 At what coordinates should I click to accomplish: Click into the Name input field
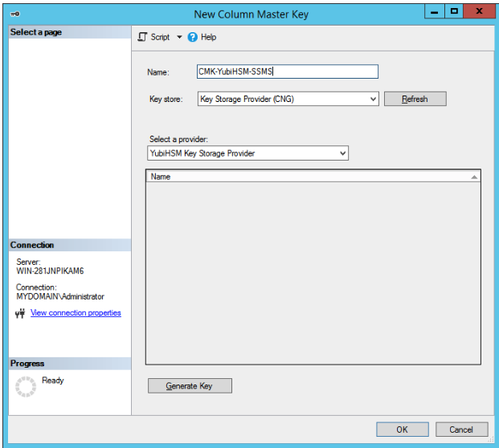(288, 71)
